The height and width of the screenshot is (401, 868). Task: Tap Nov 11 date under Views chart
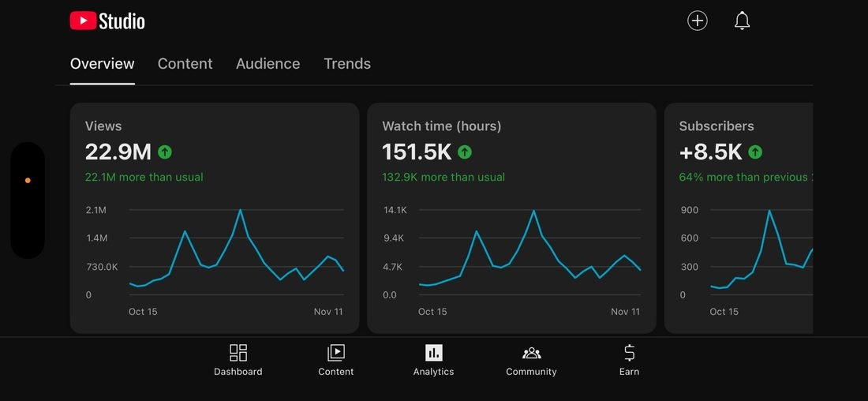click(328, 312)
